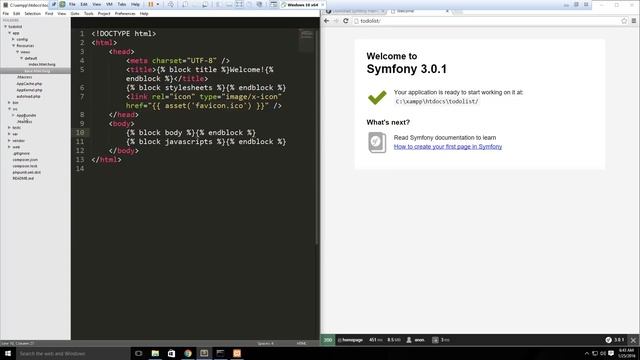The width and height of the screenshot is (640, 360).
Task: Switch to the Welcome browser tab
Action: [x=419, y=11]
